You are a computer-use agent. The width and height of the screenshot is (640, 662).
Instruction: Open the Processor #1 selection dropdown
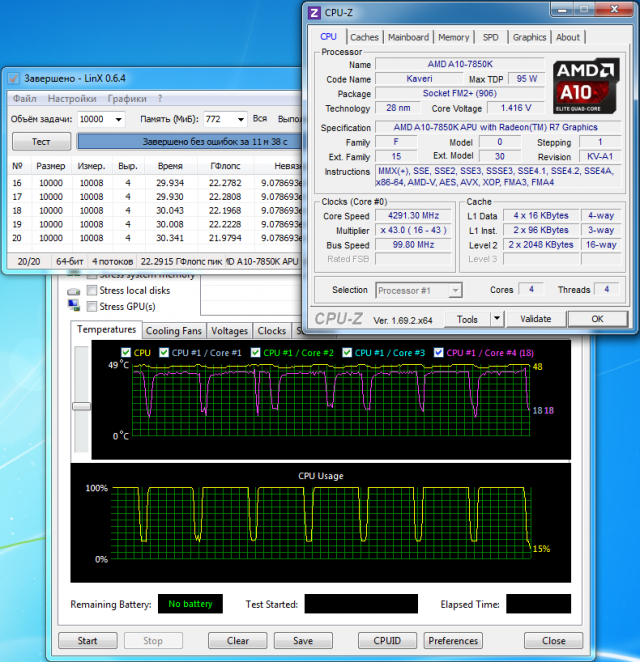pyautogui.click(x=455, y=290)
